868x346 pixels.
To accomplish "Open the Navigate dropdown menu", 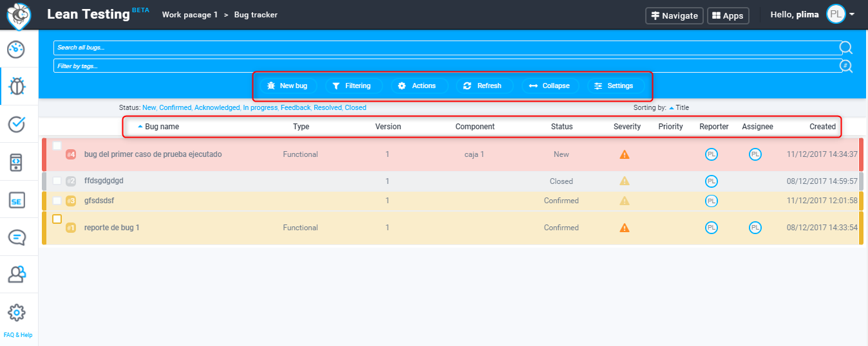I will (674, 15).
